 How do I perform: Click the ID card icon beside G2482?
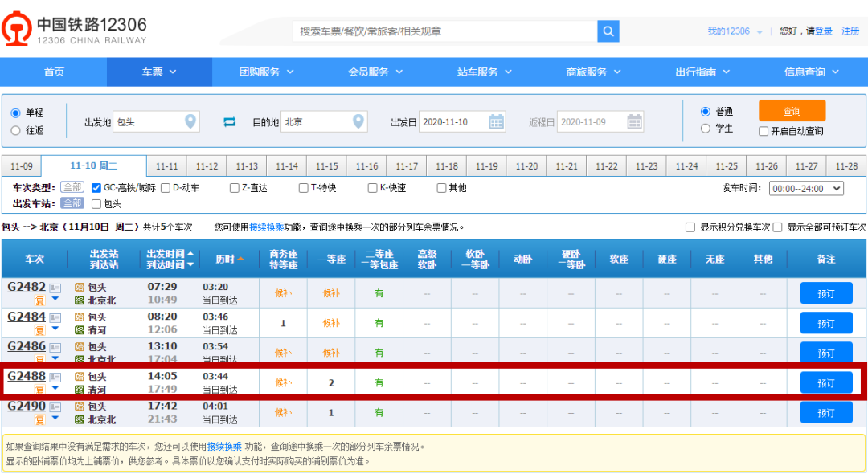click(55, 288)
